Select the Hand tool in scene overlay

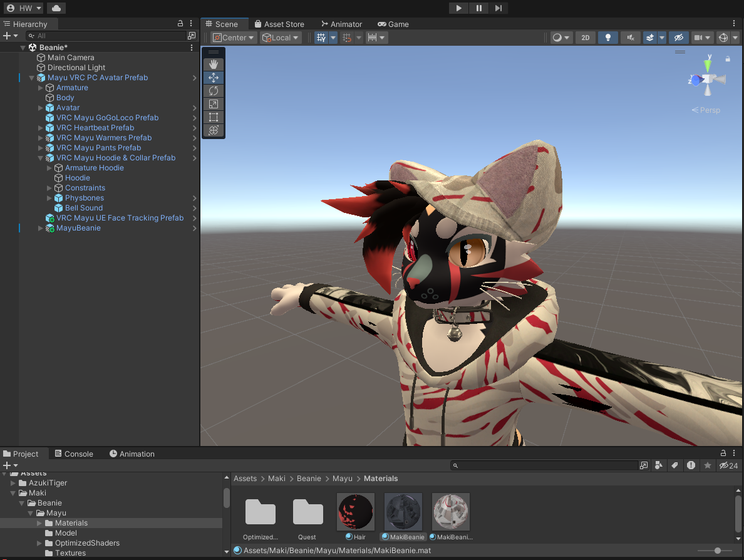214,65
